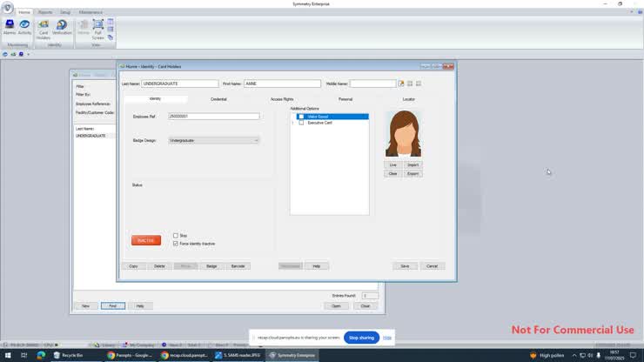
Task: Select the Access Rights tab
Action: [x=282, y=99]
